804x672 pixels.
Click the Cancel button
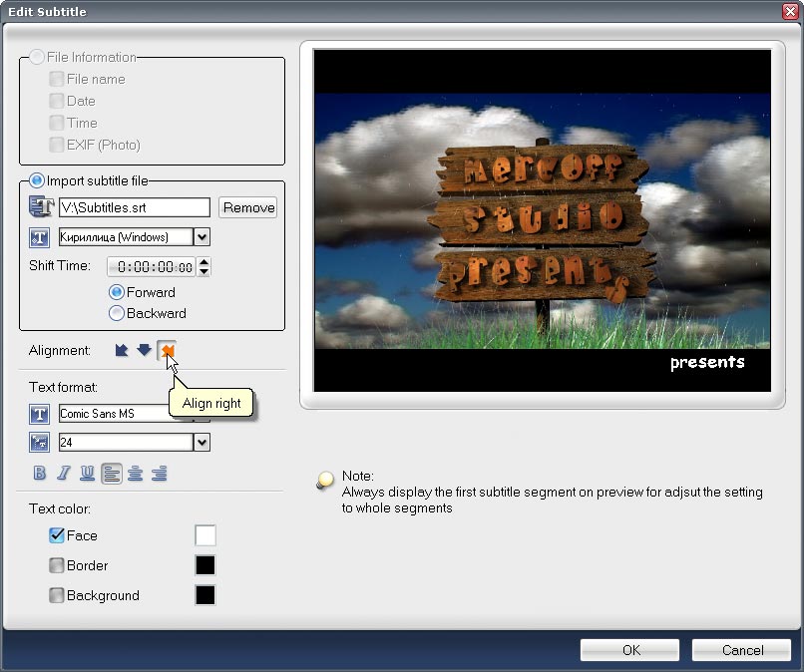coord(741,650)
